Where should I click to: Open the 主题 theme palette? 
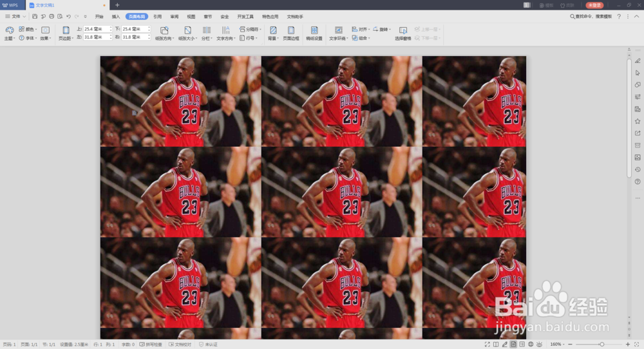(x=10, y=33)
